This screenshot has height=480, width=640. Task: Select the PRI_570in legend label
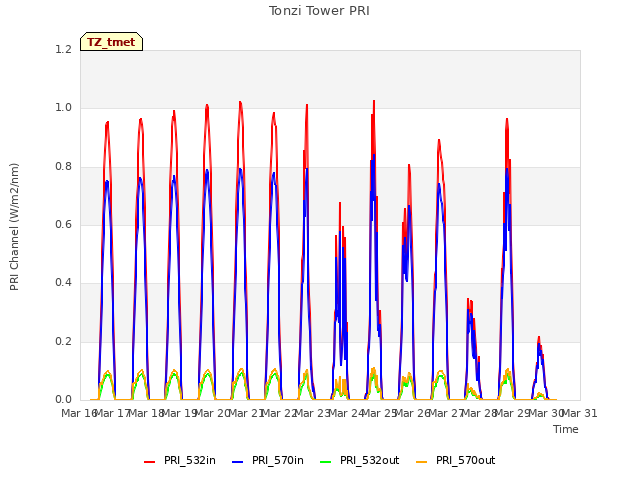[278, 460]
